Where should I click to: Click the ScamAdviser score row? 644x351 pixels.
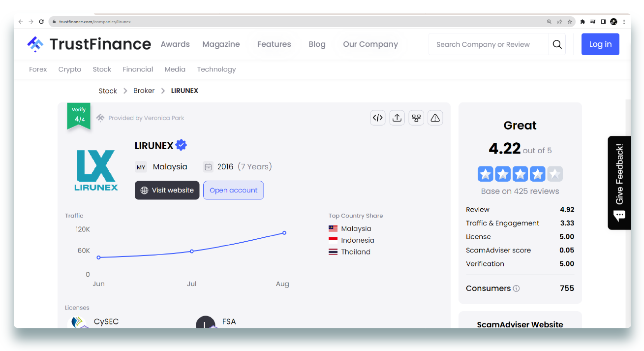click(520, 250)
